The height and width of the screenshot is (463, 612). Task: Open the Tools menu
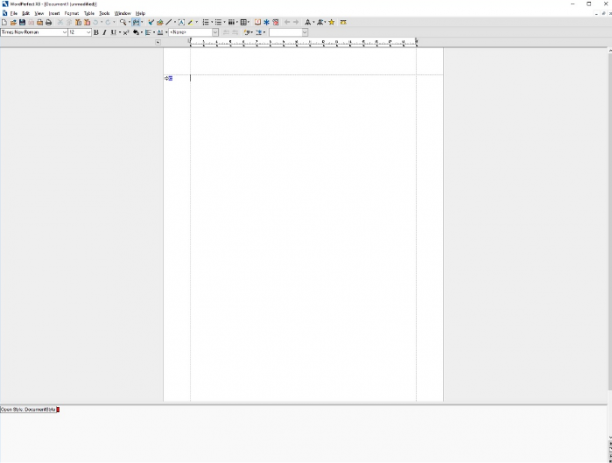click(x=104, y=13)
